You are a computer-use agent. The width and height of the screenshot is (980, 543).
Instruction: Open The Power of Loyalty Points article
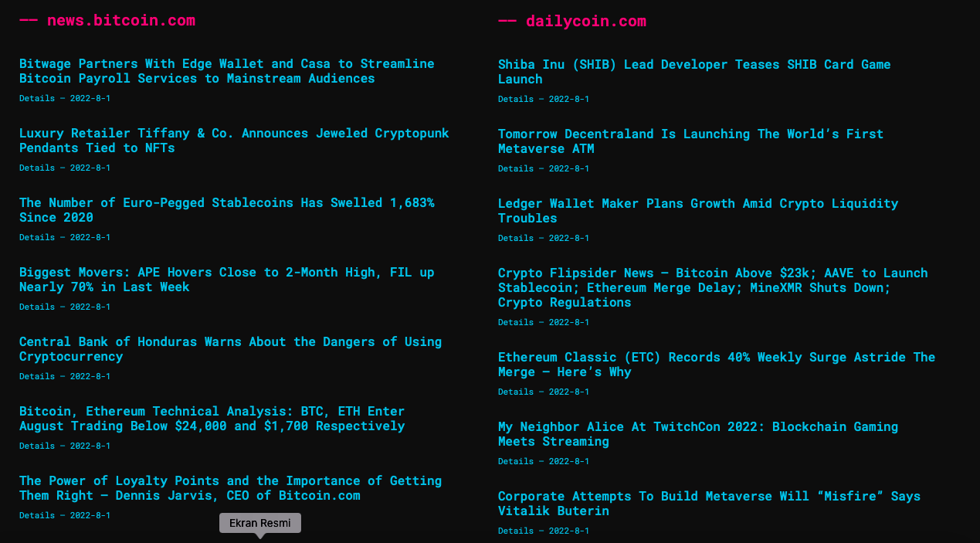pyautogui.click(x=231, y=488)
